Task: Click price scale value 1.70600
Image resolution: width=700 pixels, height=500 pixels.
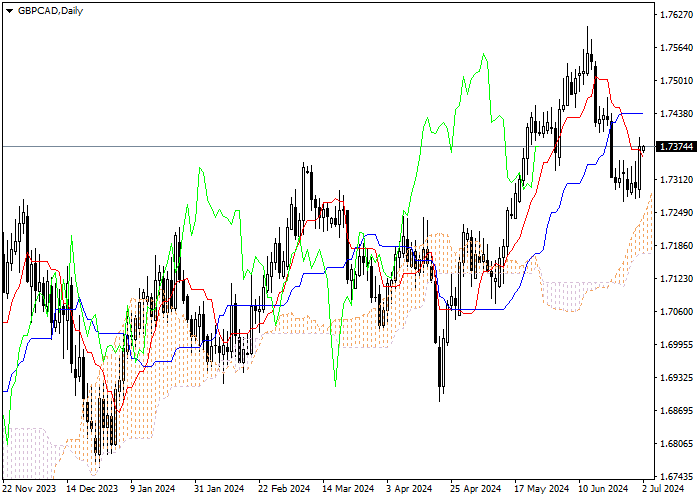Action: (677, 312)
